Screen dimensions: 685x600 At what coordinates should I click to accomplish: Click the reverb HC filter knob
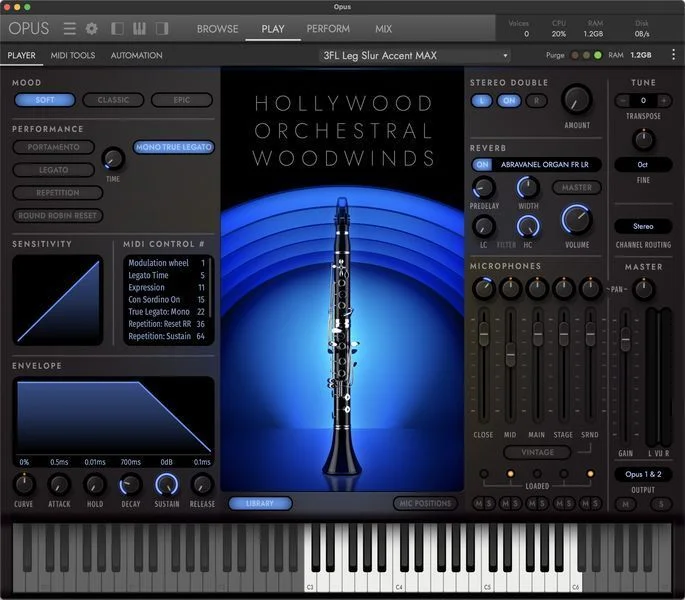click(x=528, y=226)
